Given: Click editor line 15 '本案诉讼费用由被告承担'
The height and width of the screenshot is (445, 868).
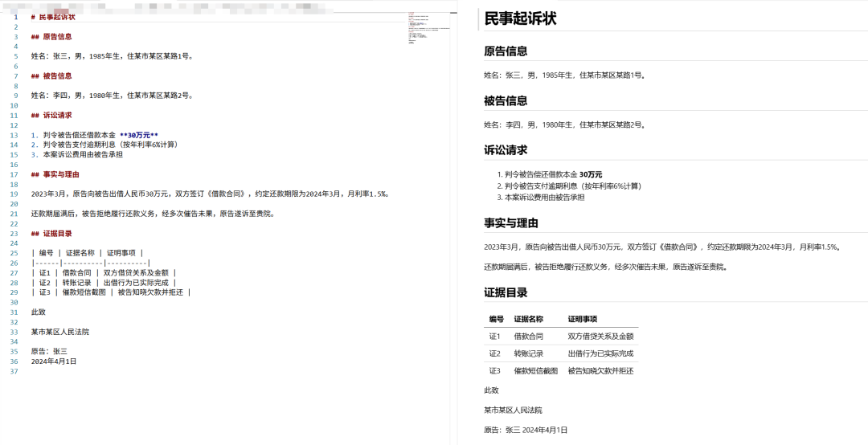Looking at the screenshot, I should point(77,154).
